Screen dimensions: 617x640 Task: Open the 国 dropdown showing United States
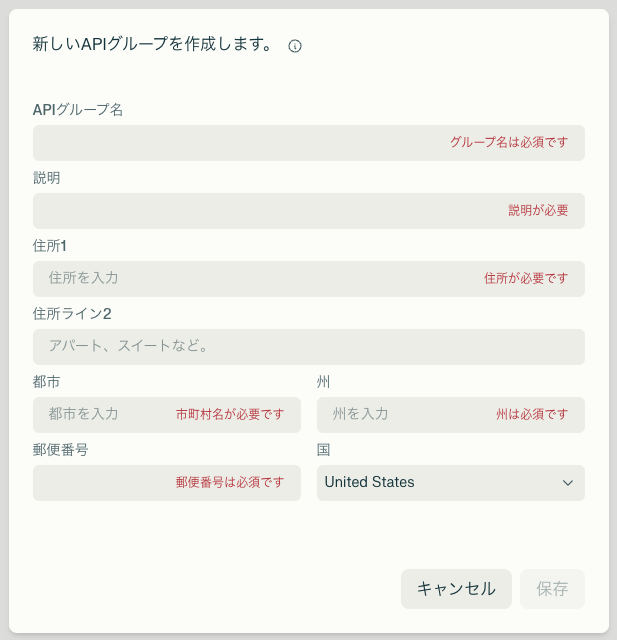pyautogui.click(x=451, y=483)
